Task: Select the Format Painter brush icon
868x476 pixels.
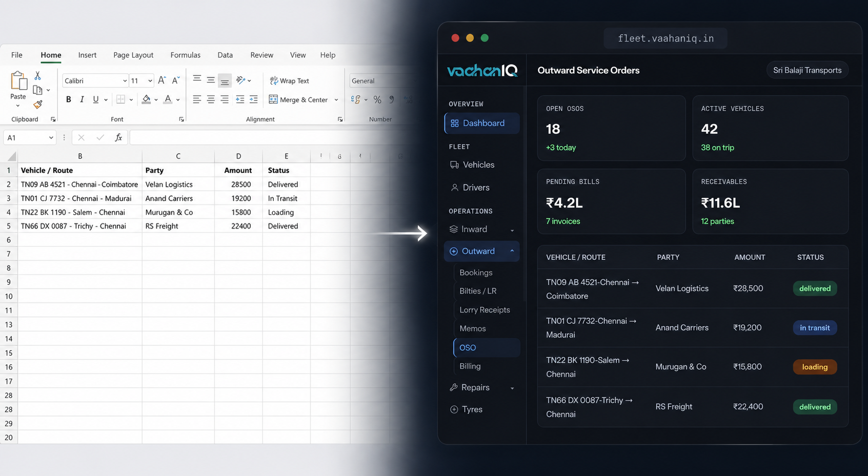Action: (x=37, y=105)
